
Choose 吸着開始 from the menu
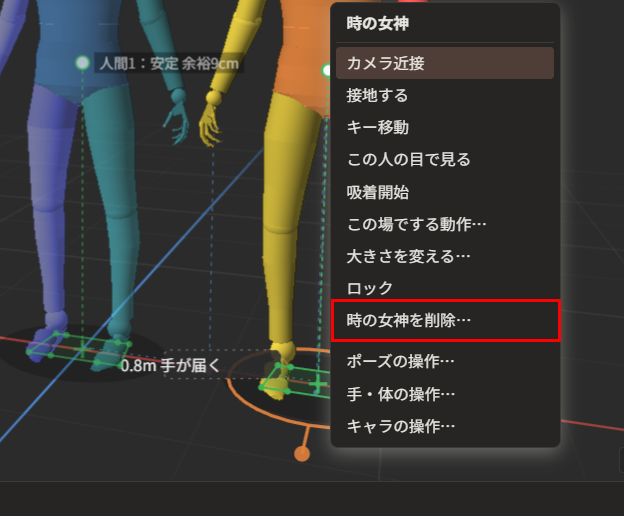pos(445,192)
